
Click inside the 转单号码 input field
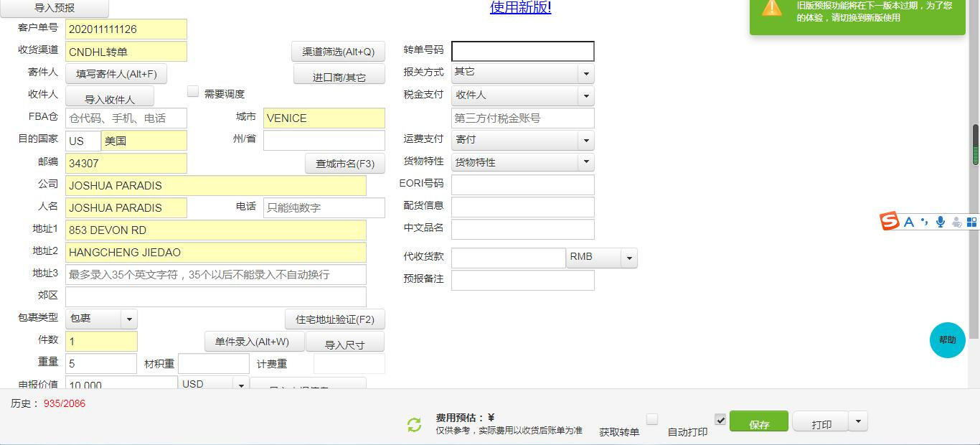pyautogui.click(x=523, y=51)
